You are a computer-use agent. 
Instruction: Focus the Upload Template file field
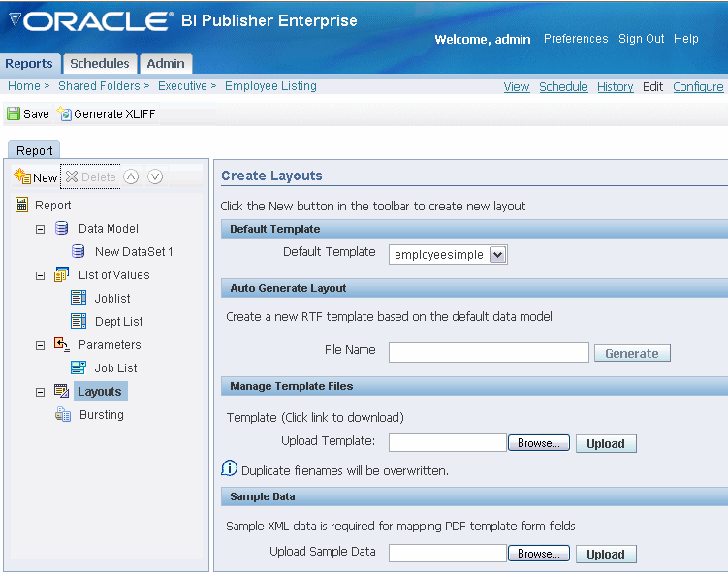pos(448,442)
